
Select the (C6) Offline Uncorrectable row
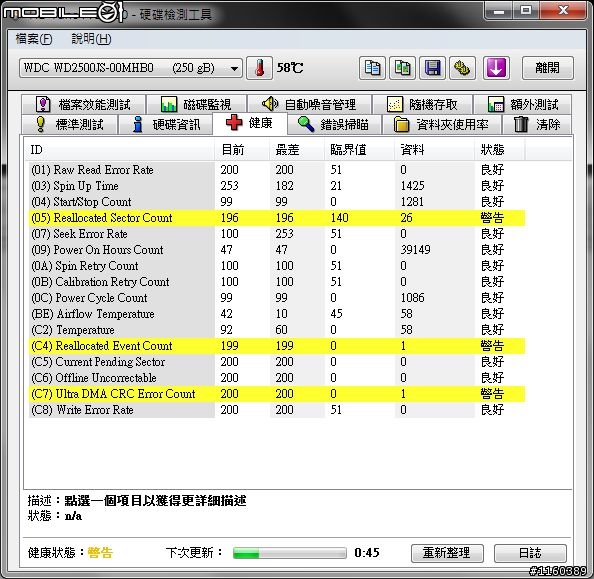pos(277,378)
